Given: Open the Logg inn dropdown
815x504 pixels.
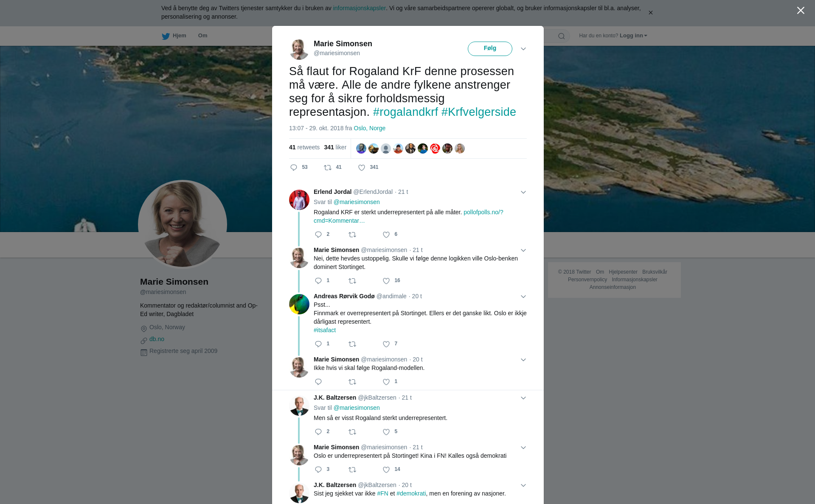Looking at the screenshot, I should tap(633, 36).
